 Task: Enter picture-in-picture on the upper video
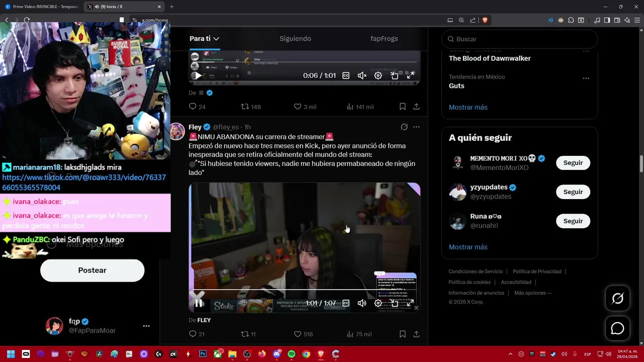pyautogui.click(x=394, y=75)
